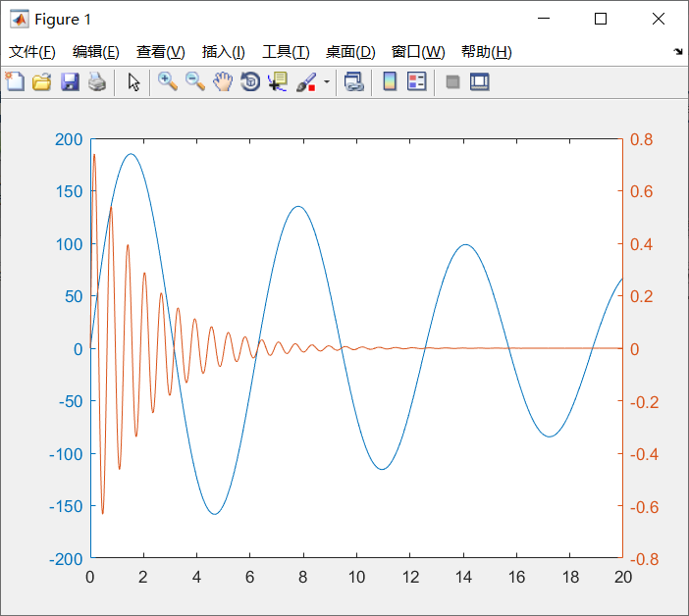This screenshot has width=689, height=616.
Task: Select the Brush data tool
Action: point(306,81)
